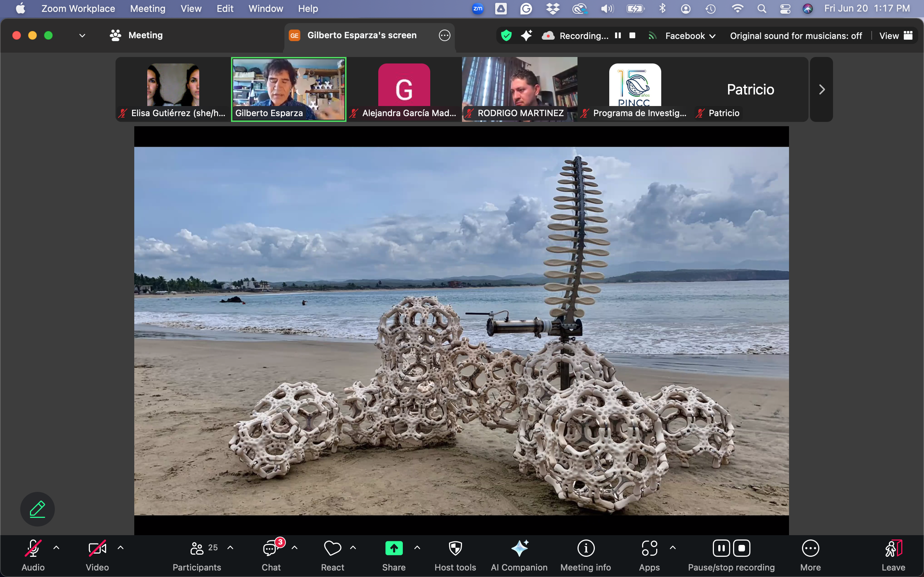
Task: Start the camera with Video button
Action: 97,549
